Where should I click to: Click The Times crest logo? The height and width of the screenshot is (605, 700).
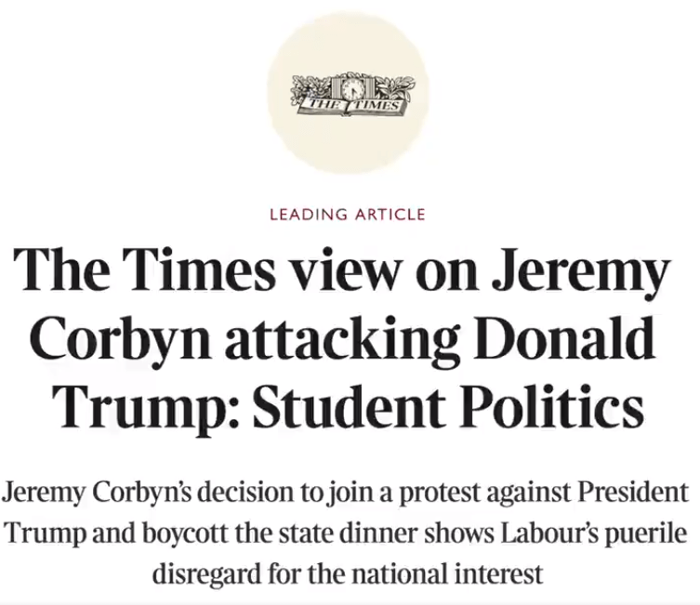pos(348,95)
